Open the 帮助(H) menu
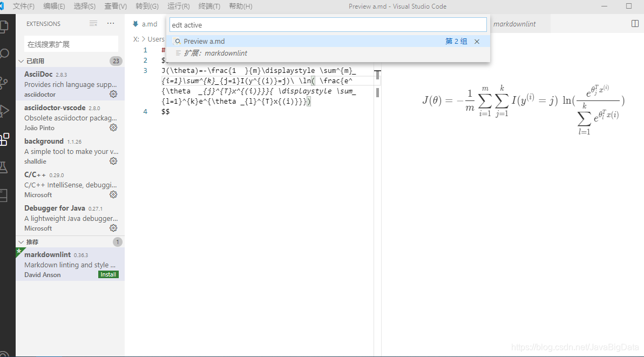The image size is (644, 357). tap(241, 6)
